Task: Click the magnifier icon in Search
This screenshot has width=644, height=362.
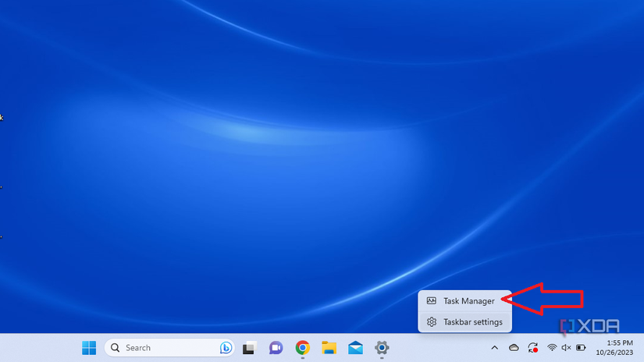Action: (x=116, y=348)
